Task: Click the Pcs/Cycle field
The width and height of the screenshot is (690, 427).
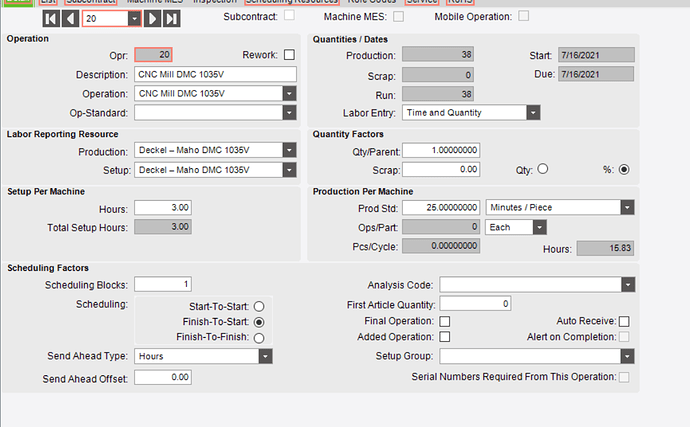Action: point(441,246)
